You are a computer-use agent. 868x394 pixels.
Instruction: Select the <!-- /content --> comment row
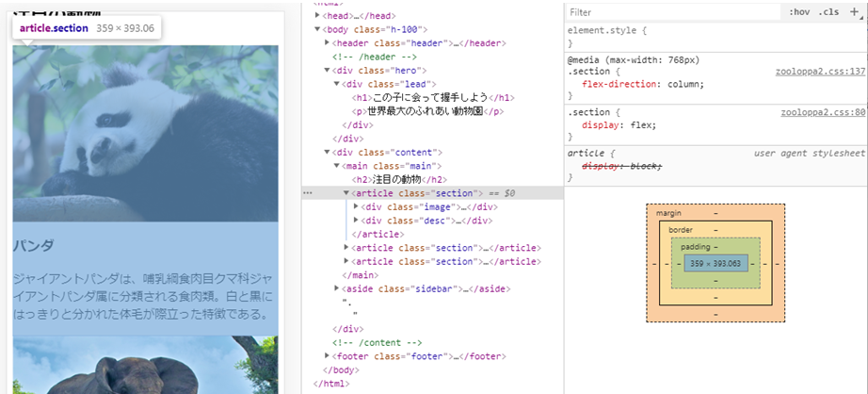pos(377,342)
